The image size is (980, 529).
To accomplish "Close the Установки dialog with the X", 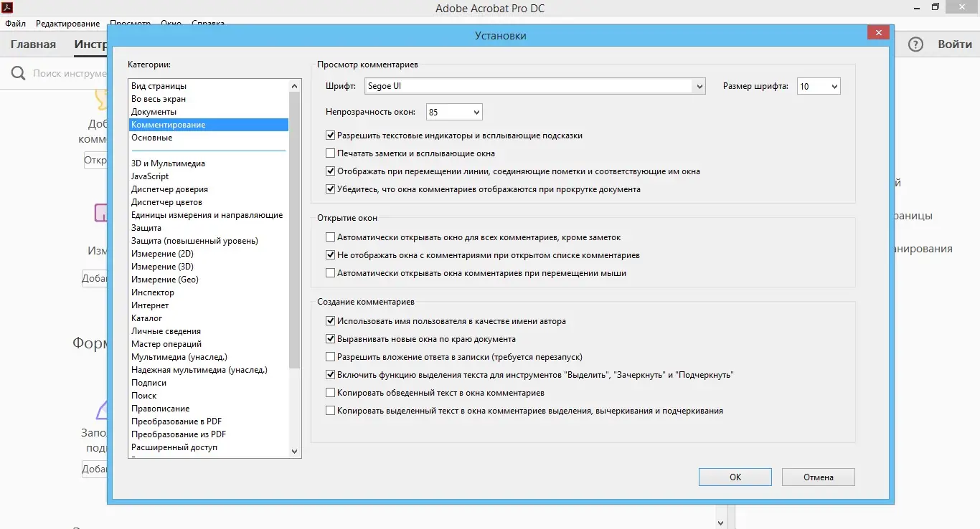I will (x=879, y=33).
